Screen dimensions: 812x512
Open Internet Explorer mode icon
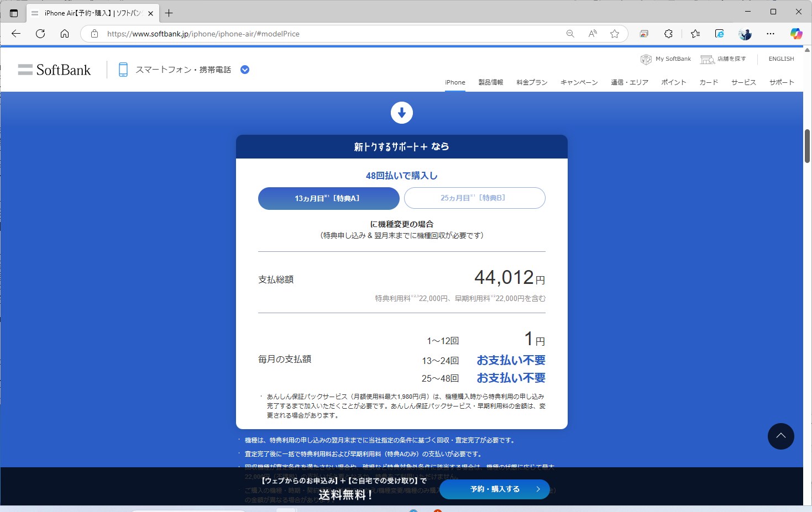(719, 34)
